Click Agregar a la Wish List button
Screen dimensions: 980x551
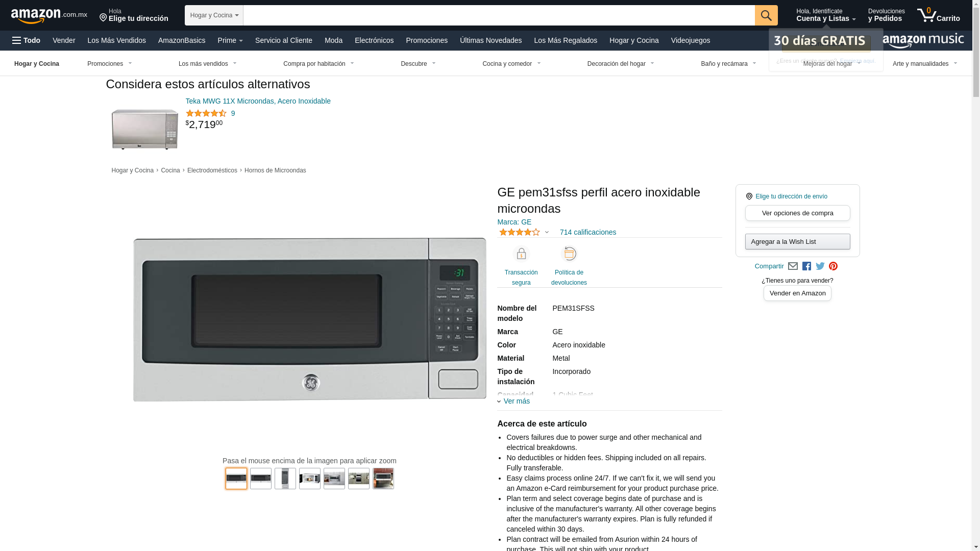[797, 242]
